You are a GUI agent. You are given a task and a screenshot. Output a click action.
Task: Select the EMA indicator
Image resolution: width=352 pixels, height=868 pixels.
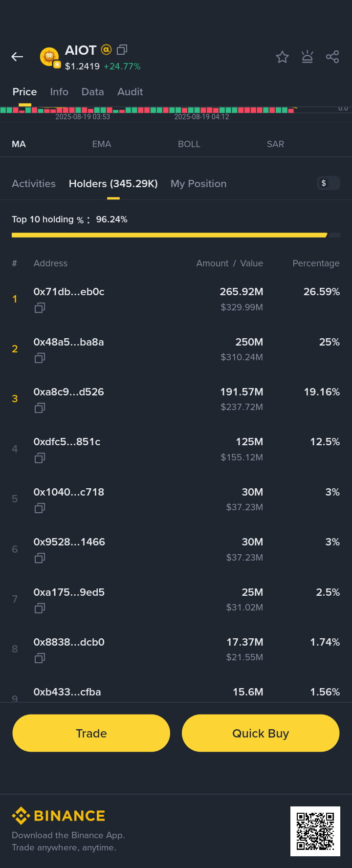[102, 144]
